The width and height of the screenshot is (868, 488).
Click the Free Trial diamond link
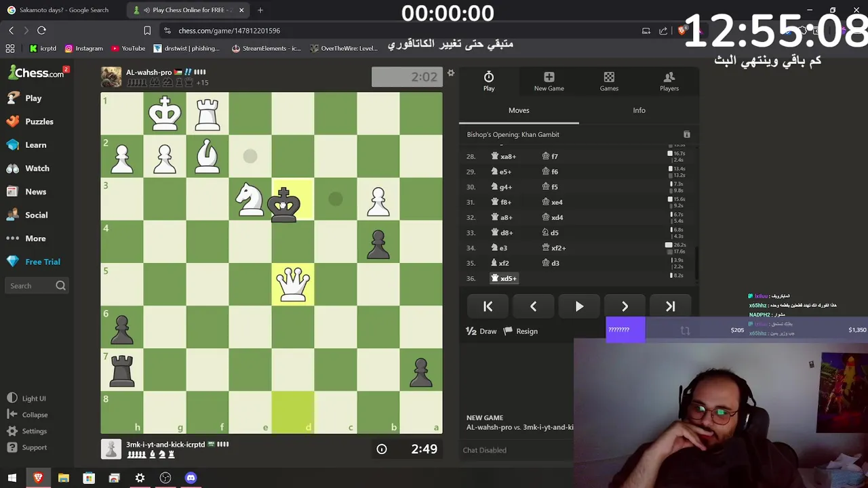point(33,262)
